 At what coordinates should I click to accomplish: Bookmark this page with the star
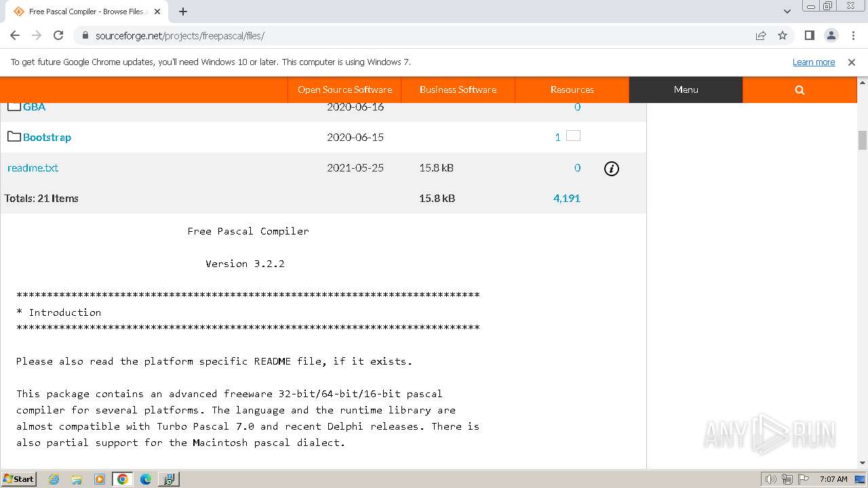point(783,35)
